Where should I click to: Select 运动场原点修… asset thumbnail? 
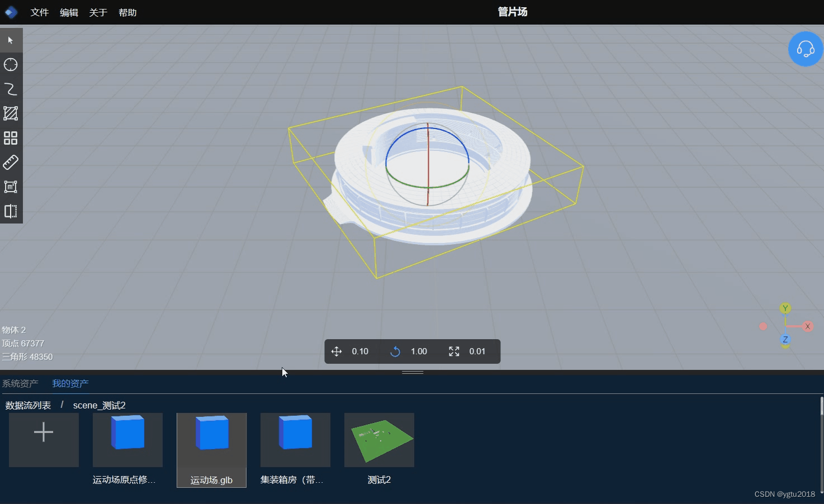coord(127,440)
